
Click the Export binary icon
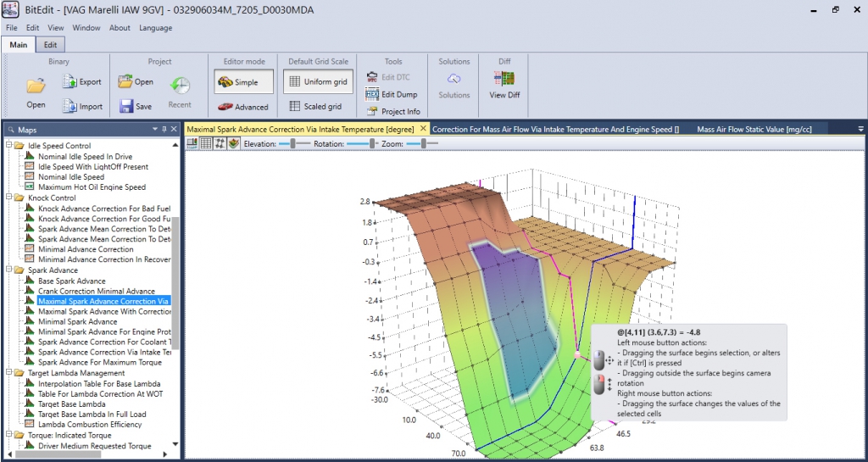[x=70, y=81]
